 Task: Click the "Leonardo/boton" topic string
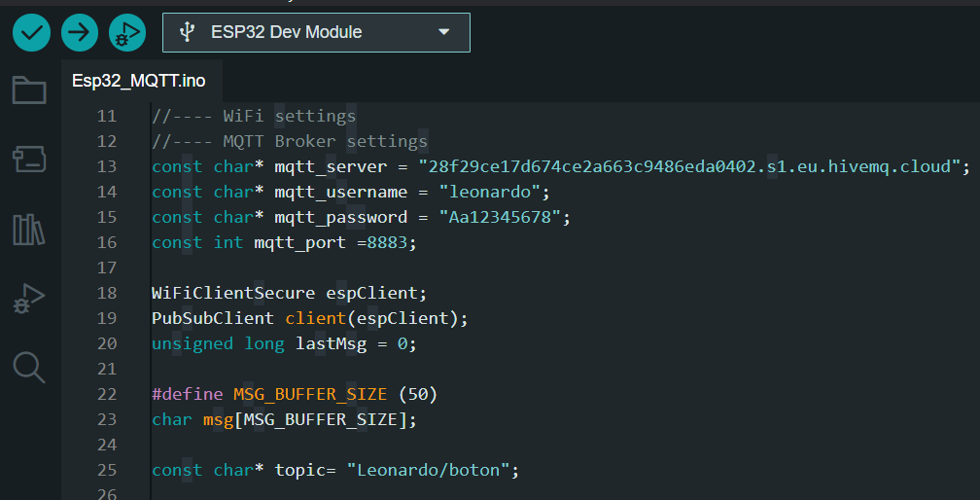click(428, 470)
